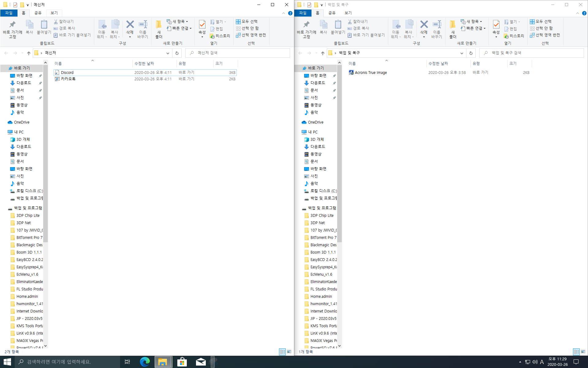The width and height of the screenshot is (588, 368).
Task: Open Easy access (빠른 연결) dropdown in left window
Action: tap(179, 28)
